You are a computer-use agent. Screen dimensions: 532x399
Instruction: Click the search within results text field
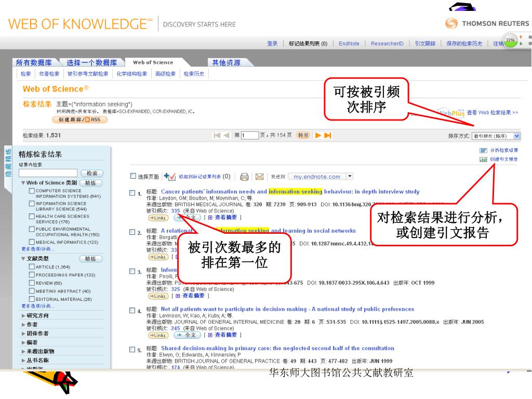tap(48, 173)
